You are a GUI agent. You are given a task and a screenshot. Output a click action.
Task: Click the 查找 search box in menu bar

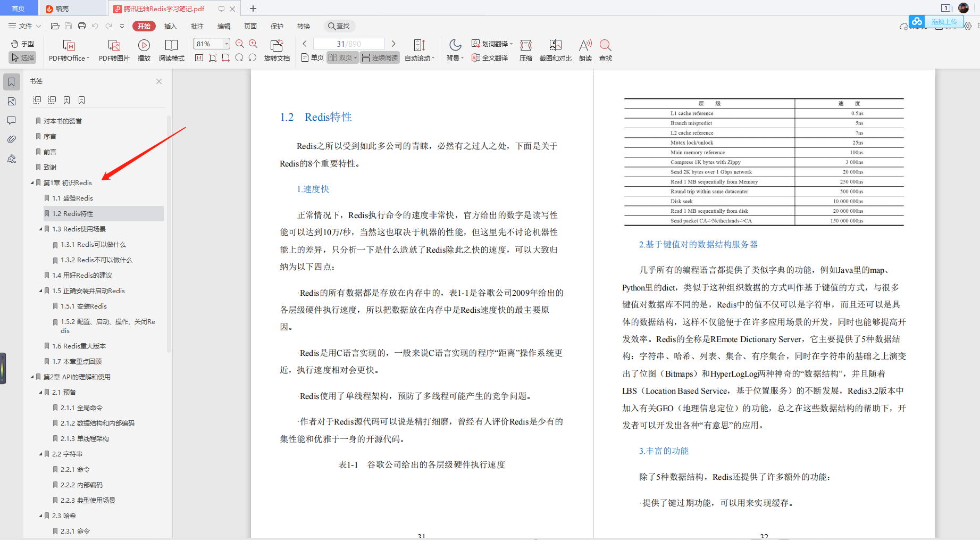pos(339,26)
